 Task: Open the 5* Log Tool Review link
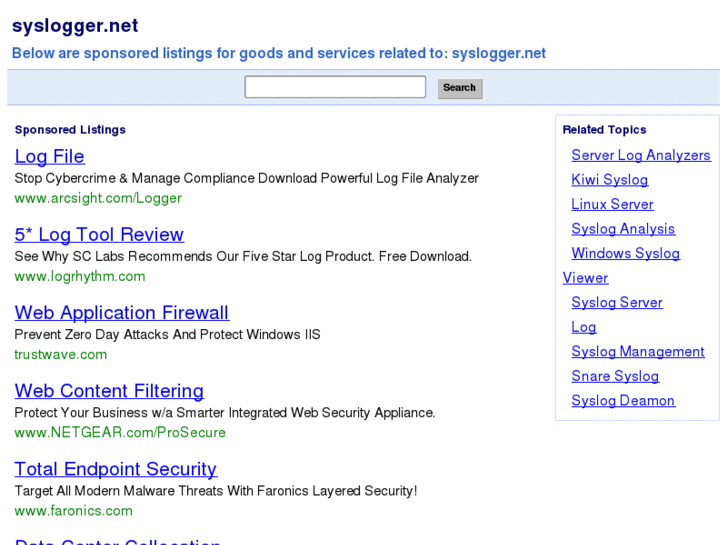click(x=99, y=235)
